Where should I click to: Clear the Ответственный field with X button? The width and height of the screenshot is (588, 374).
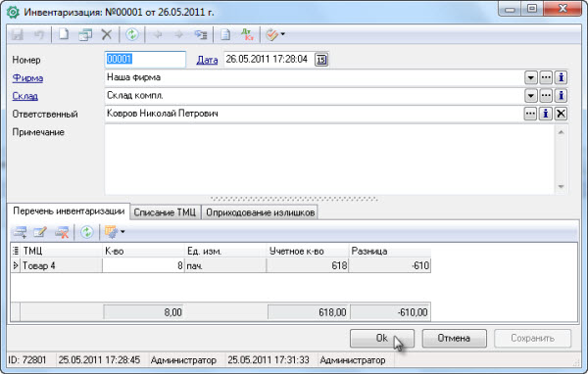pyautogui.click(x=561, y=114)
